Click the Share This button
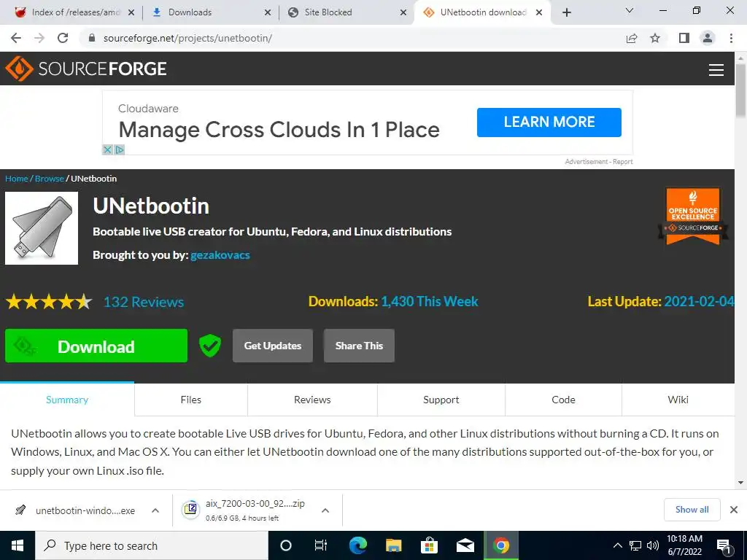 359,346
